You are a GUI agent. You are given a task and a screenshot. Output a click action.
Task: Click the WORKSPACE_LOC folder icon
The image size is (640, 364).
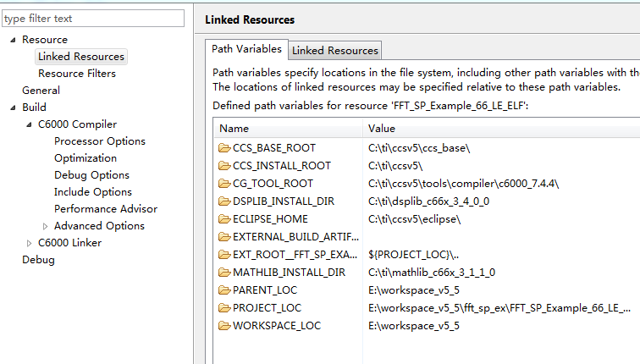click(224, 326)
